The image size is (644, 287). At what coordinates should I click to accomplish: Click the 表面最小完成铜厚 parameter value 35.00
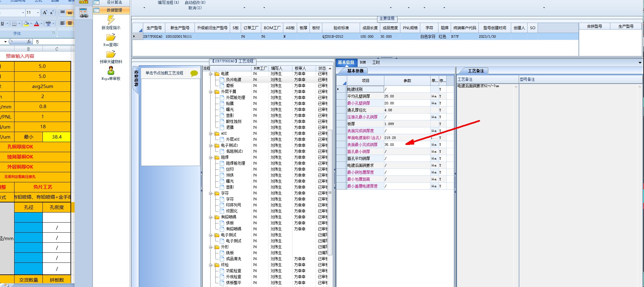(407, 145)
